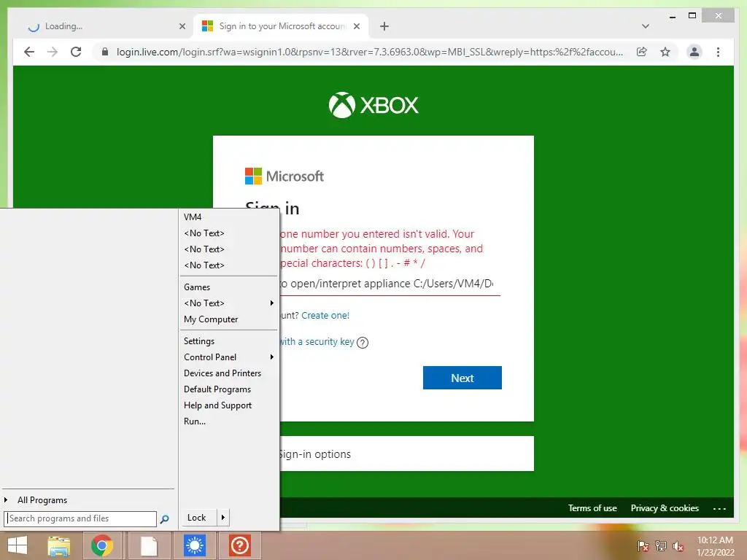This screenshot has height=560, width=747.
Task: Expand All Programs list
Action: click(88, 500)
